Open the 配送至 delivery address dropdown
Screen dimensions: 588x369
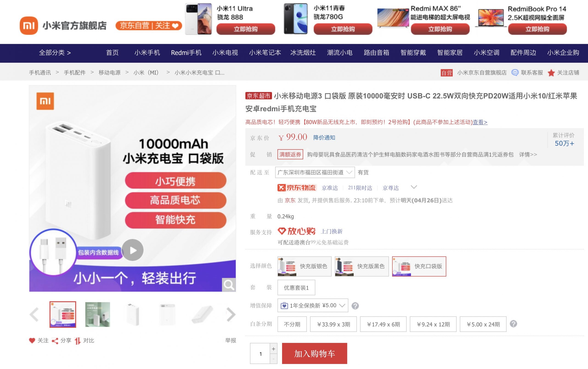click(314, 172)
